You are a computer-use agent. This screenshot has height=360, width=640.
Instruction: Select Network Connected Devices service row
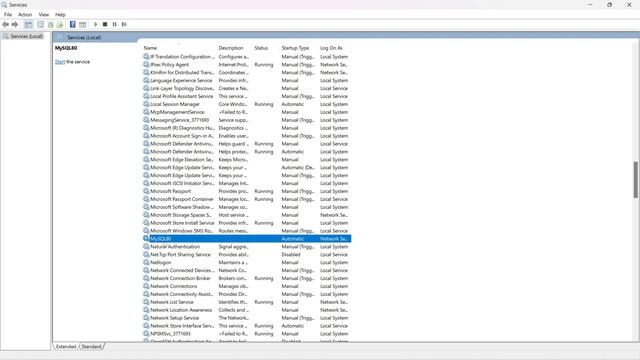coord(247,270)
